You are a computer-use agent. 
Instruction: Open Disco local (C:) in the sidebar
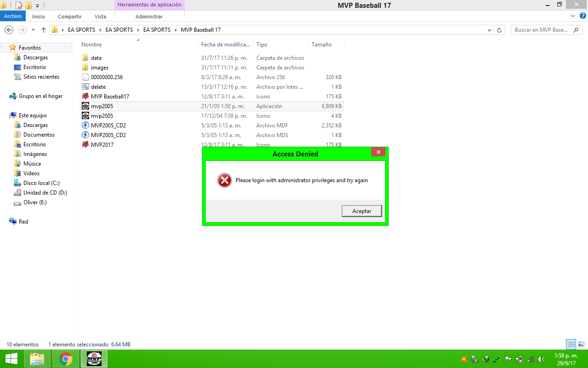point(41,183)
